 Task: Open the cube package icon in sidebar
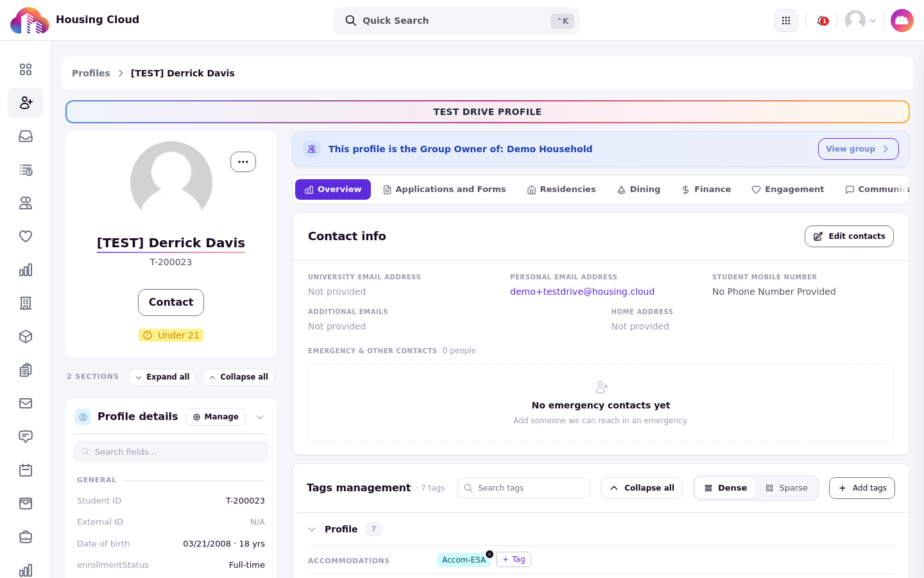click(26, 337)
